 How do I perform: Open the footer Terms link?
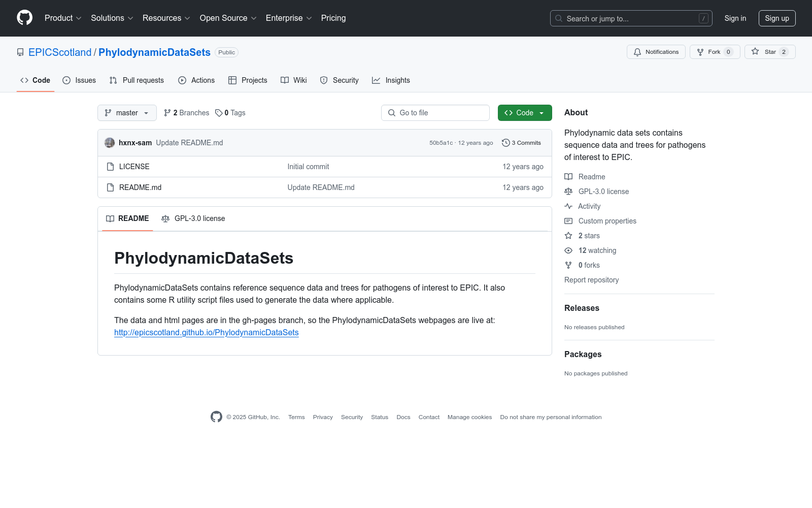click(296, 417)
